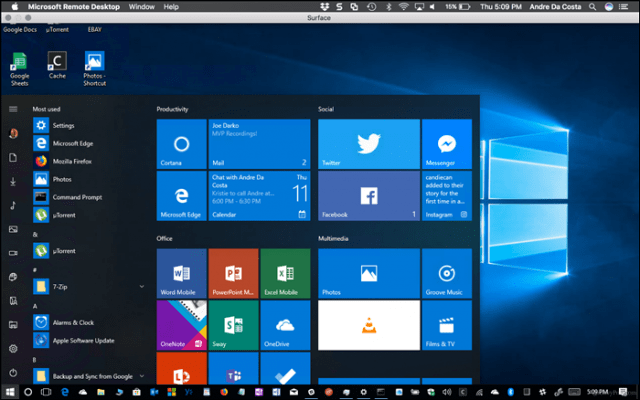640x400 pixels.
Task: Click the Windows Start button
Action: [10, 392]
